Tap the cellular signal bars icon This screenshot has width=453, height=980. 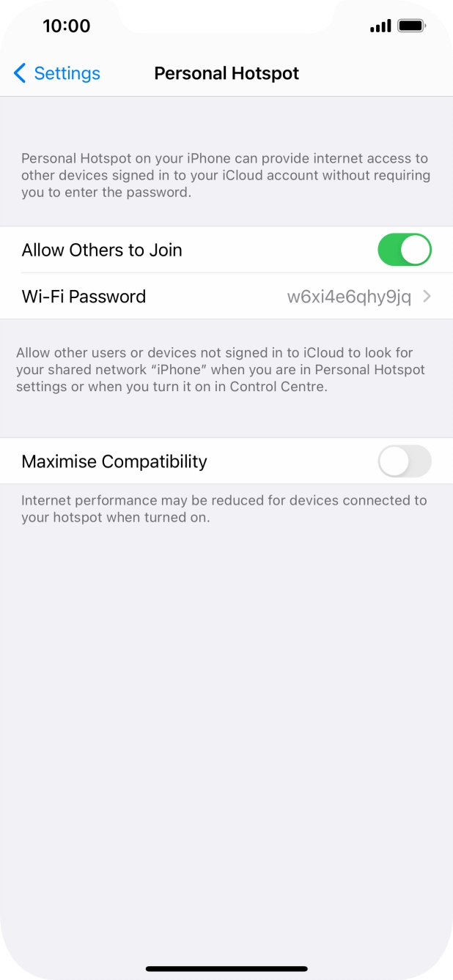pyautogui.click(x=380, y=26)
